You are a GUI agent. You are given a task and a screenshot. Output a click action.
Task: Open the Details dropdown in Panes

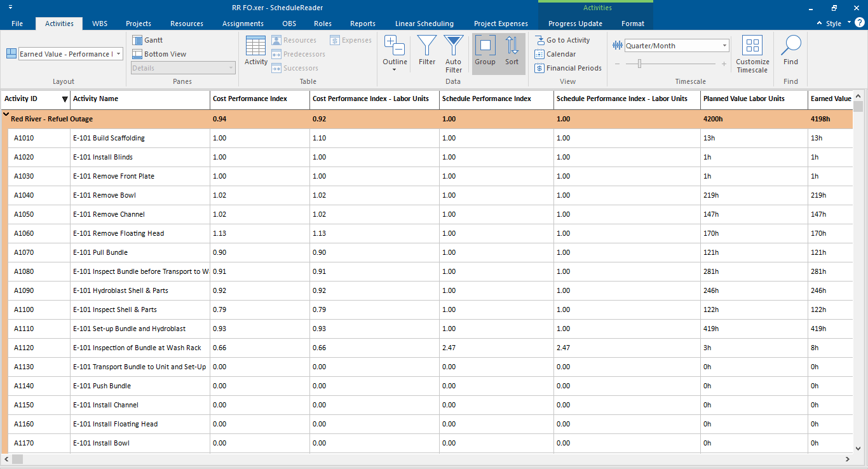[x=230, y=68]
